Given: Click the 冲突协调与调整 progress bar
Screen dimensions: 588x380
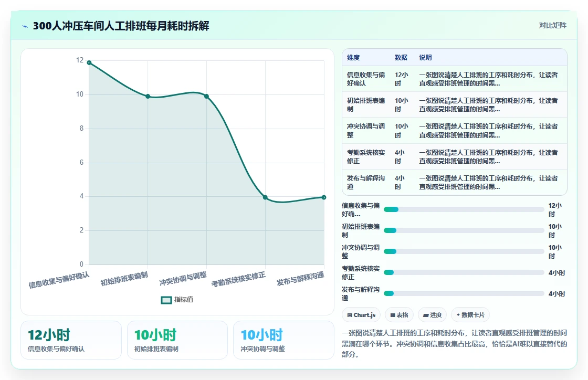Looking at the screenshot, I should 464,251.
